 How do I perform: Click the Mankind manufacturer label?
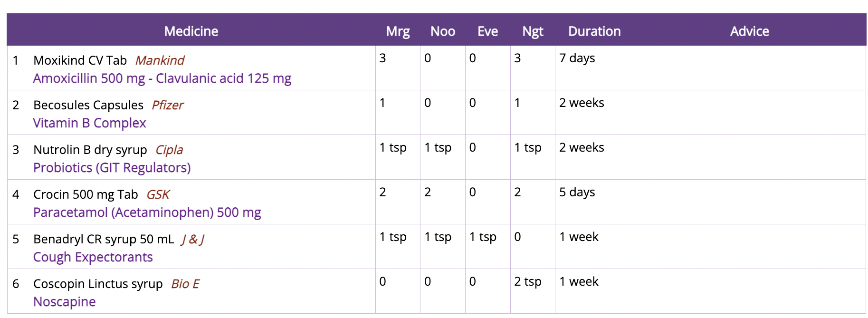click(160, 60)
